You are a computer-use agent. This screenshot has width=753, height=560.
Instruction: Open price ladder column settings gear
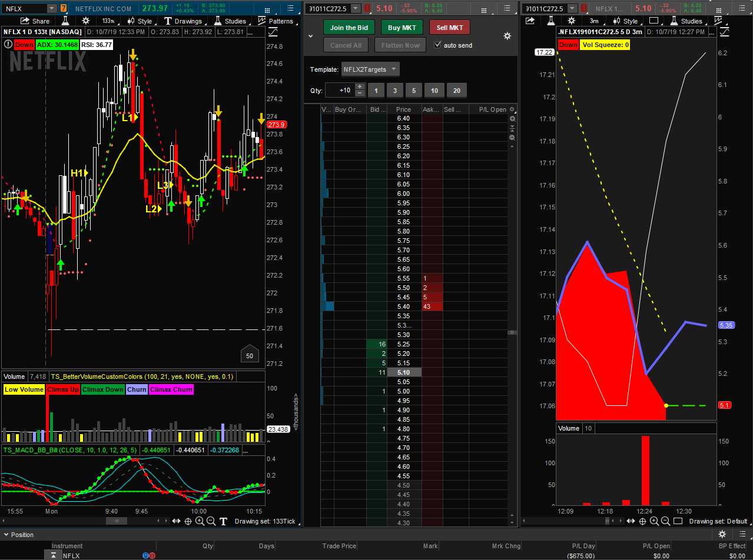[512, 109]
